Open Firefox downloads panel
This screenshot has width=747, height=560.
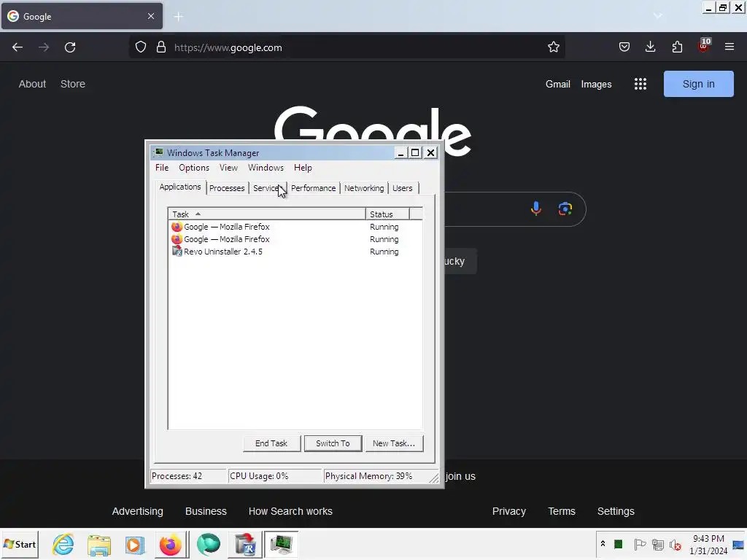pyautogui.click(x=650, y=47)
